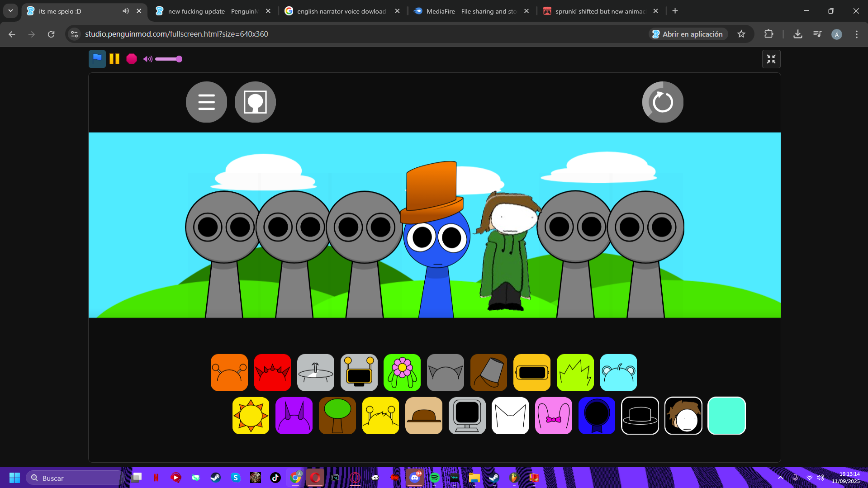Pick the white cat-eared character icon
Image resolution: width=868 pixels, height=488 pixels.
(510, 416)
